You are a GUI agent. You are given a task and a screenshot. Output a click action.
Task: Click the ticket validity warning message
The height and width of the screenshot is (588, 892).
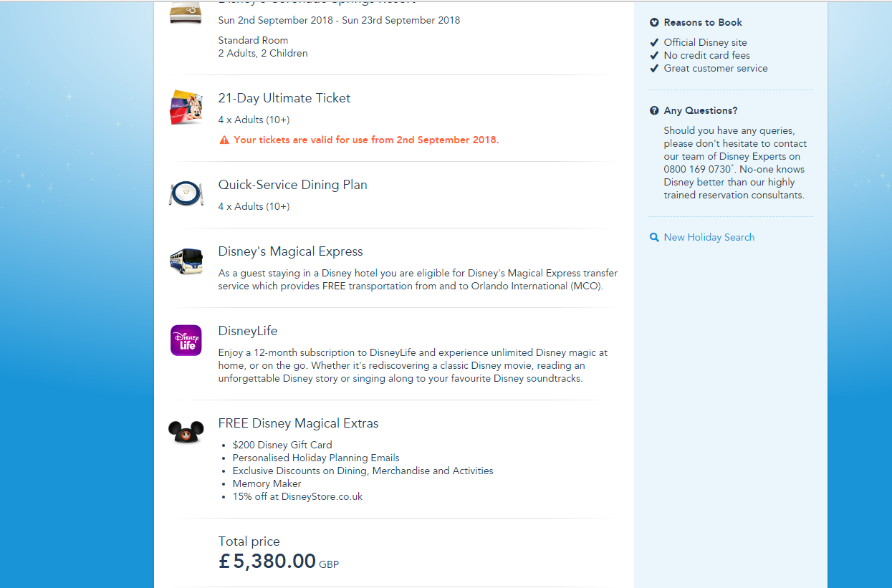366,140
